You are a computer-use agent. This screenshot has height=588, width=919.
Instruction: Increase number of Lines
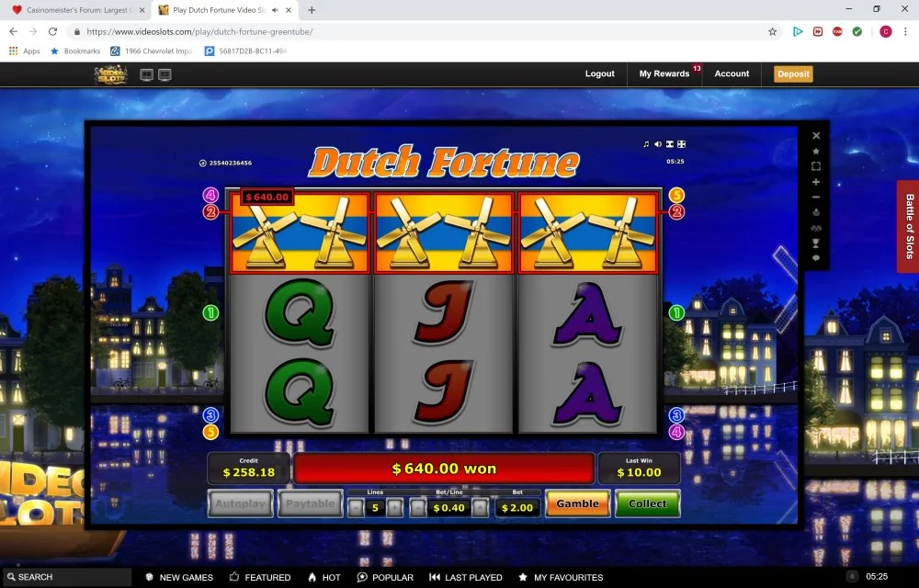tap(394, 508)
